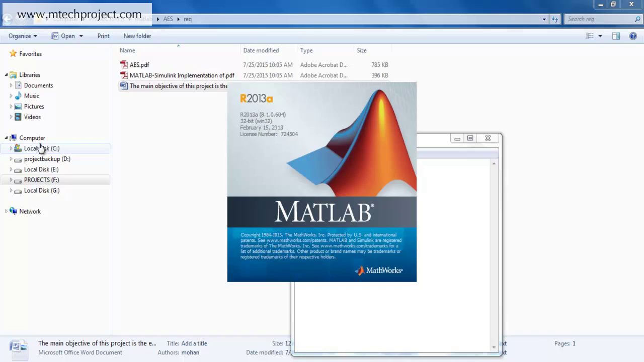
Task: Select PROJECTS (F:) drive in sidebar
Action: tap(41, 180)
